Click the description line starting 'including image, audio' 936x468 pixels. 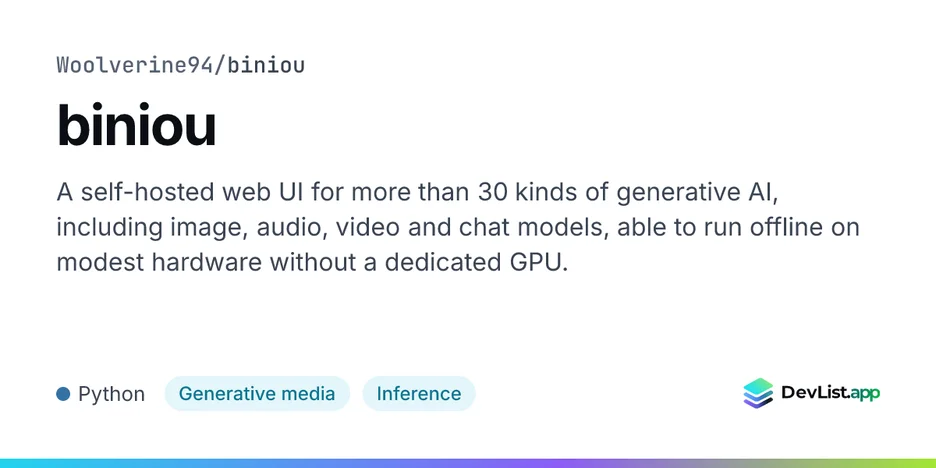[x=458, y=227]
